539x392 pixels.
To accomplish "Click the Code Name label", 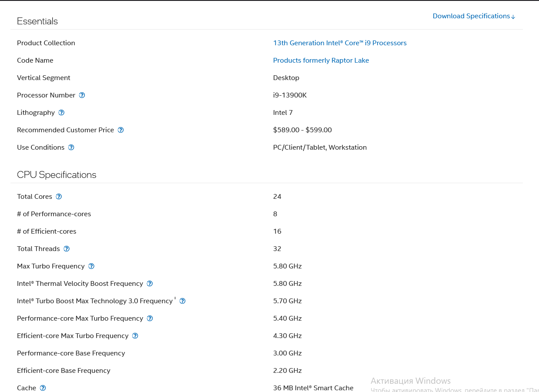I will (35, 60).
